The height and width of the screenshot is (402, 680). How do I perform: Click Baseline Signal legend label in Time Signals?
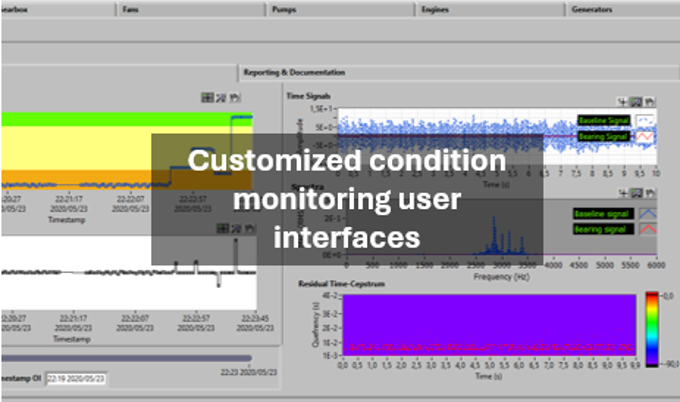click(x=606, y=121)
